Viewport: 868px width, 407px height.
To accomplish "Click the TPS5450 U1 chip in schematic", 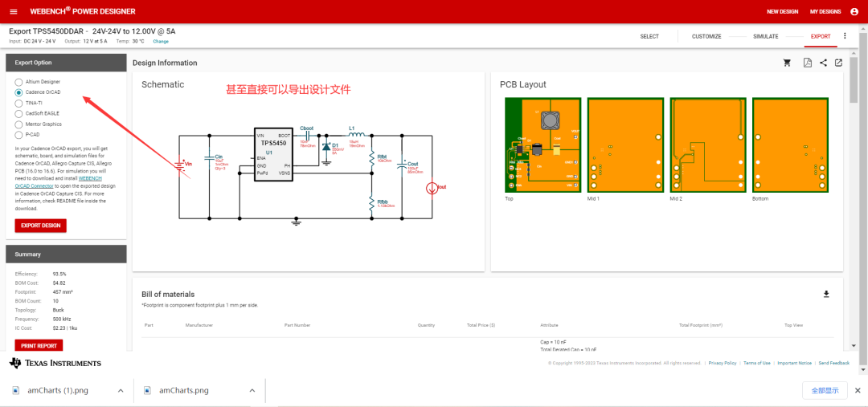I will click(x=273, y=154).
